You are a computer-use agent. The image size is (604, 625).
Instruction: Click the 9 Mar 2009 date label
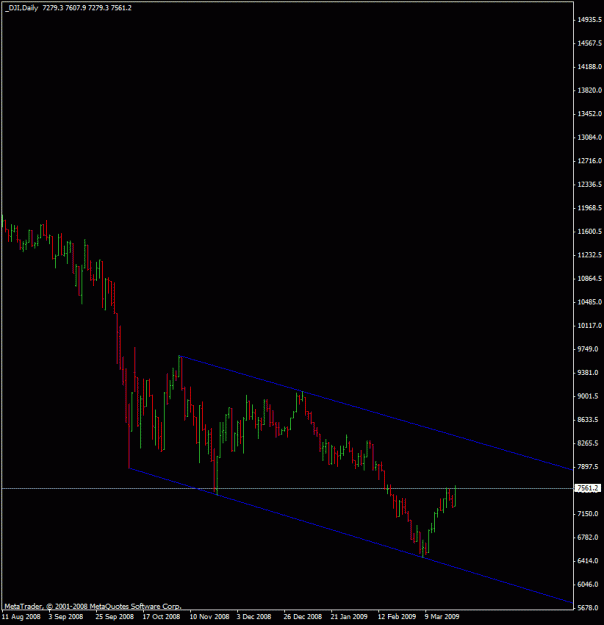442,617
